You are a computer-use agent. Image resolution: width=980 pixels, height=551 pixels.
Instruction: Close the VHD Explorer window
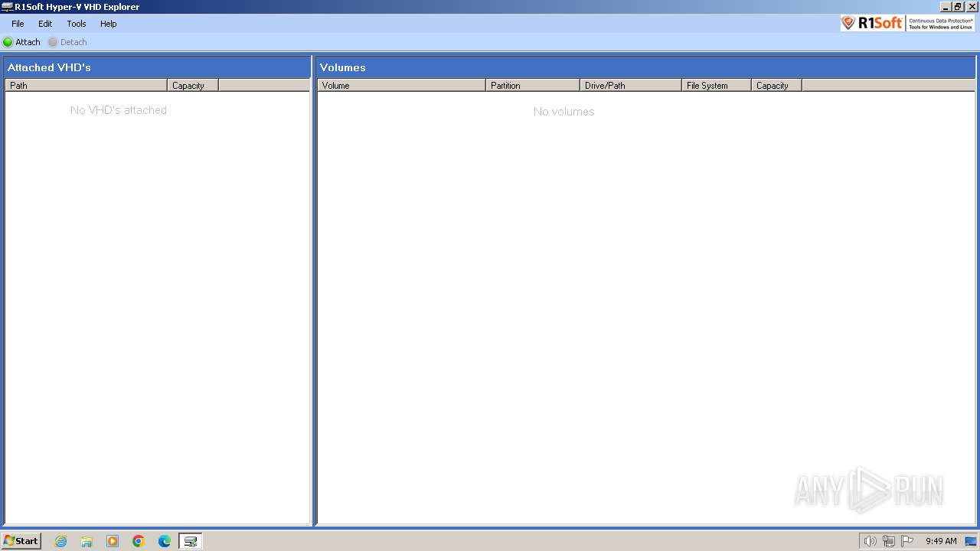(x=972, y=7)
